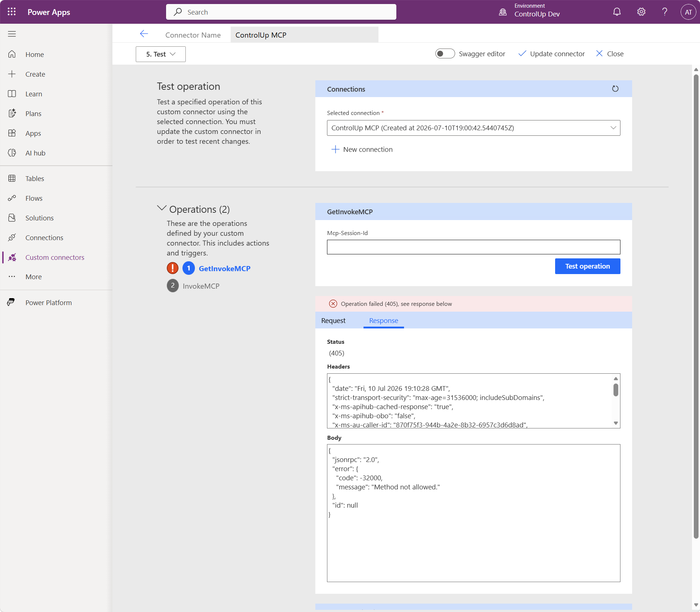
Task: Click the Connections plug icon in sidebar
Action: (x=12, y=238)
